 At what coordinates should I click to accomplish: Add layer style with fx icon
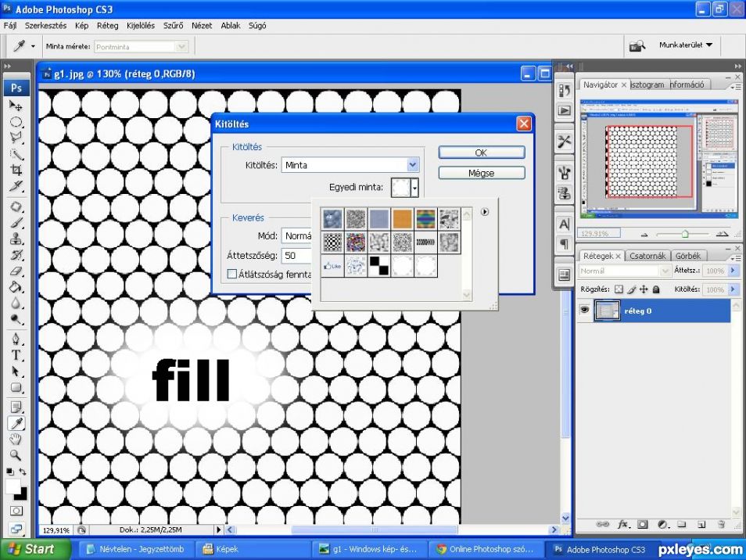click(x=622, y=524)
